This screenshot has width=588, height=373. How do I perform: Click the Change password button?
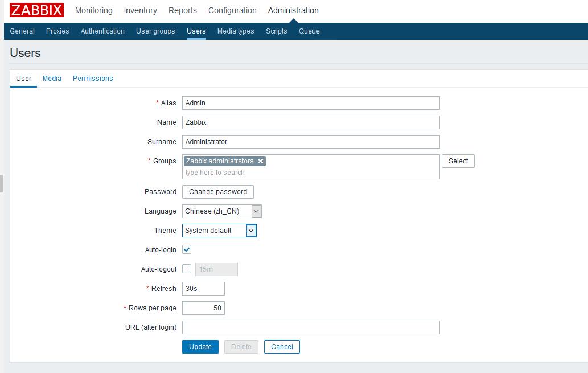coord(218,192)
